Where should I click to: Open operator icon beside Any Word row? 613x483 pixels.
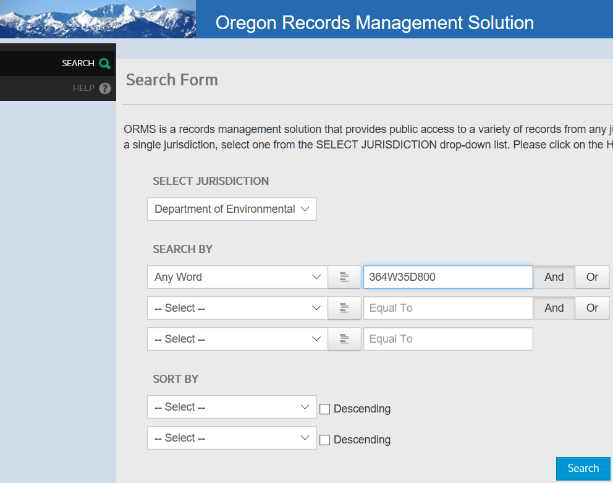[x=344, y=277]
